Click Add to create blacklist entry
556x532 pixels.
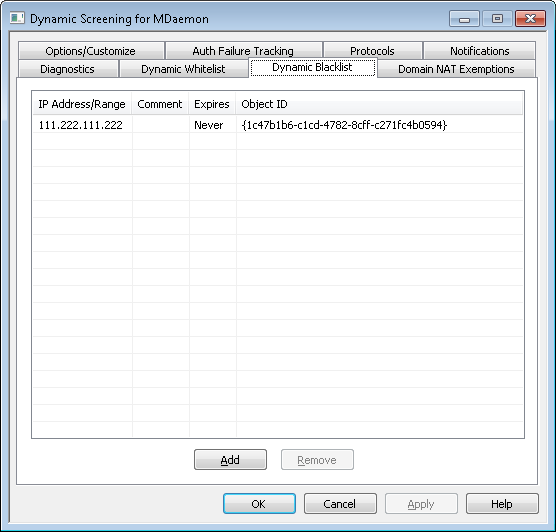(x=230, y=460)
